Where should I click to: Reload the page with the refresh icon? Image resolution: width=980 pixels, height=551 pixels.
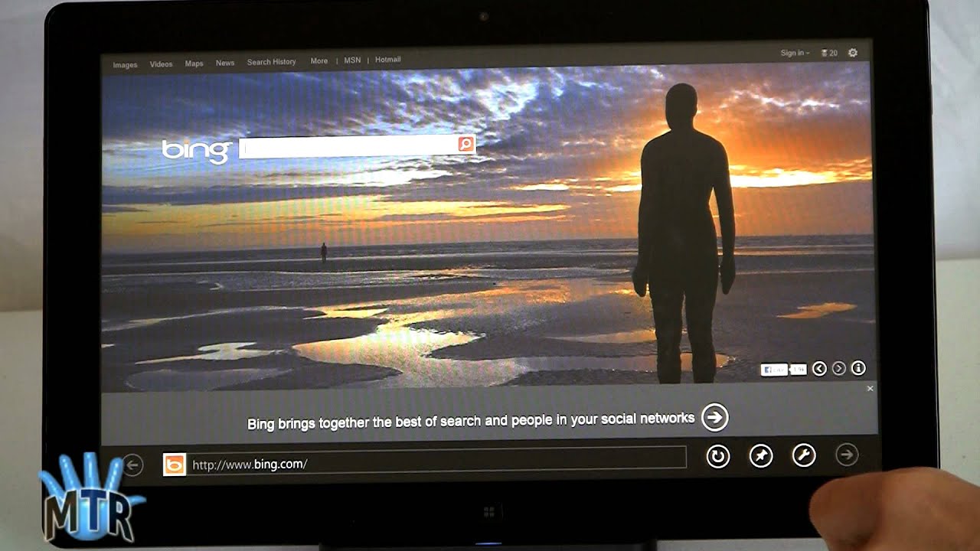tap(717, 457)
